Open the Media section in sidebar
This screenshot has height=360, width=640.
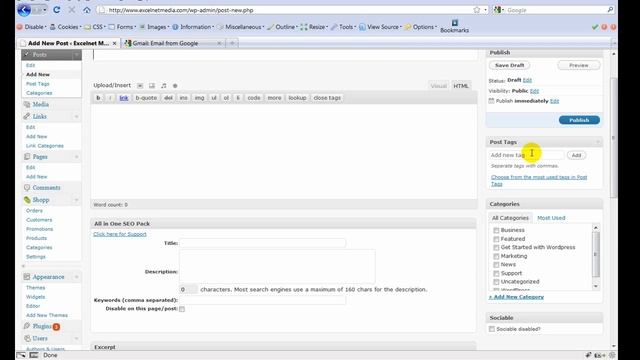click(x=40, y=104)
